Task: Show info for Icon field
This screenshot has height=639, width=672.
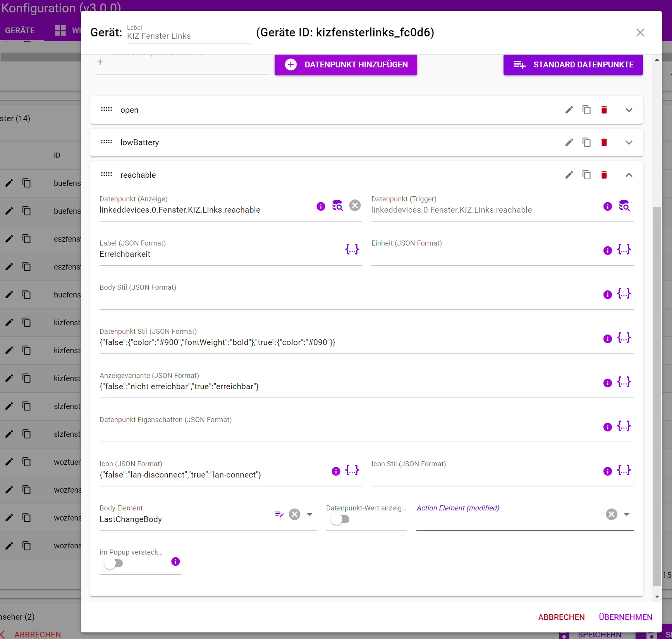Action: [x=336, y=471]
